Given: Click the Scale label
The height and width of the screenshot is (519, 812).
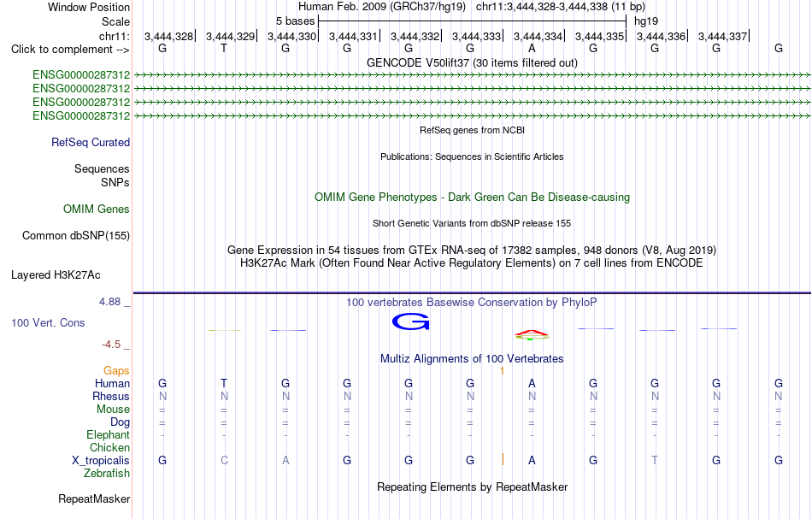Looking at the screenshot, I should coord(116,21).
